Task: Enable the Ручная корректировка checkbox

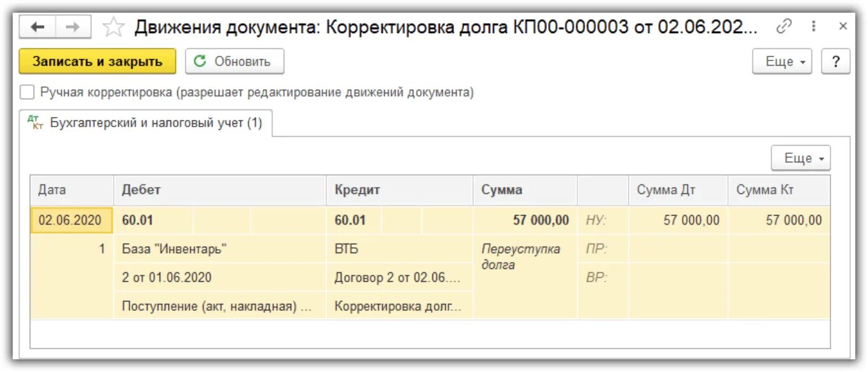Action: (27, 92)
